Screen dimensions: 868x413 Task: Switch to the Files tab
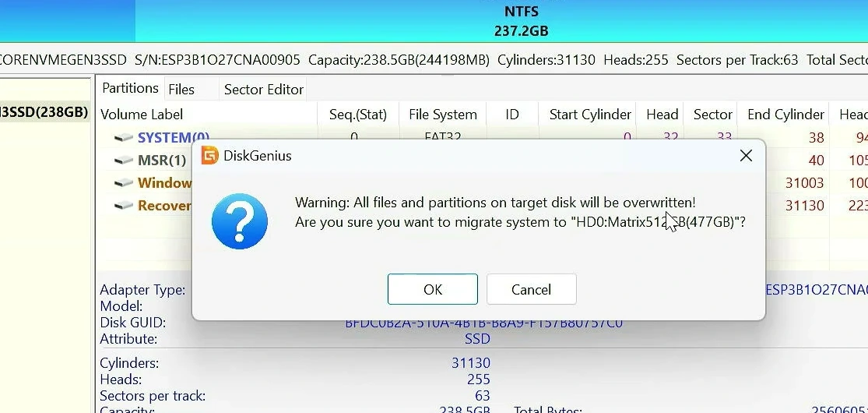point(181,90)
